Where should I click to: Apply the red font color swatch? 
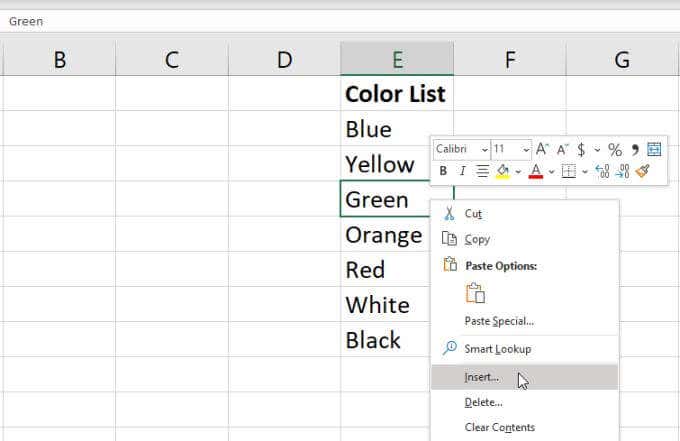(x=535, y=171)
